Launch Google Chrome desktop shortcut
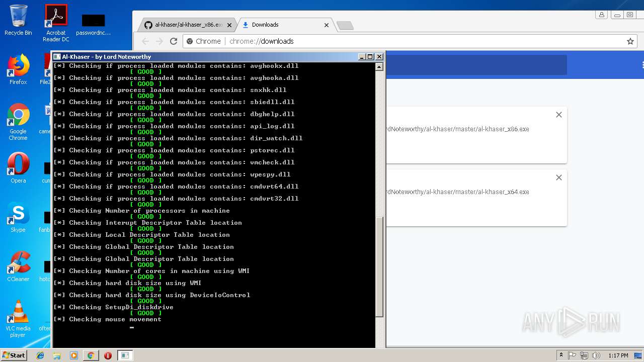 pos(18,122)
